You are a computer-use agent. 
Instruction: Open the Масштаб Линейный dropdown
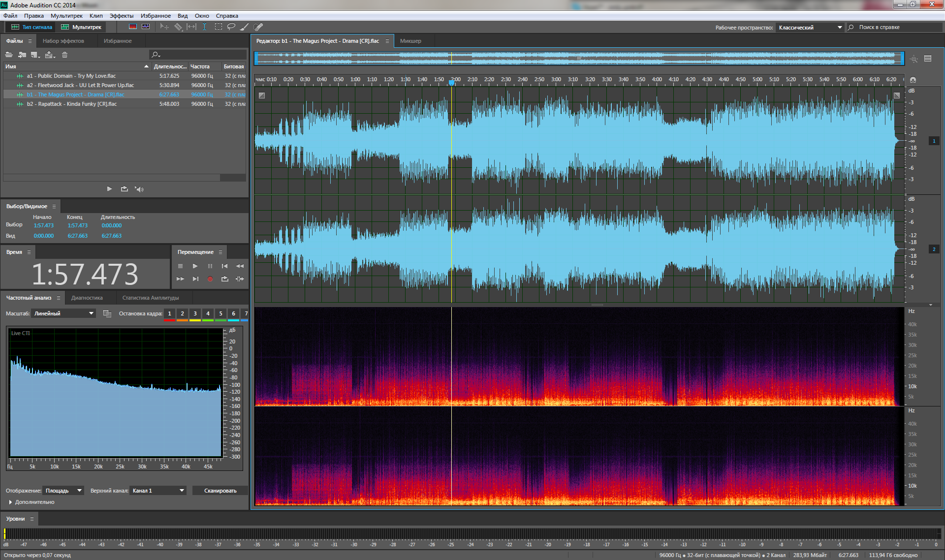click(x=63, y=313)
